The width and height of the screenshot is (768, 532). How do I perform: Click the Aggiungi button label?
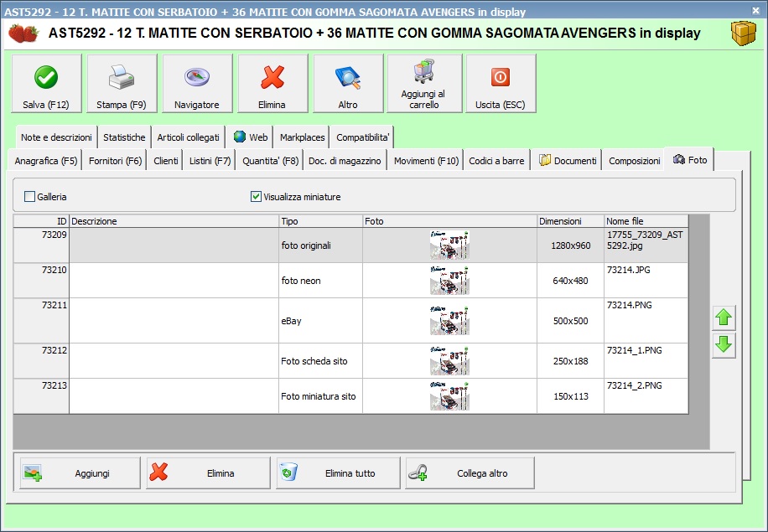pos(92,473)
